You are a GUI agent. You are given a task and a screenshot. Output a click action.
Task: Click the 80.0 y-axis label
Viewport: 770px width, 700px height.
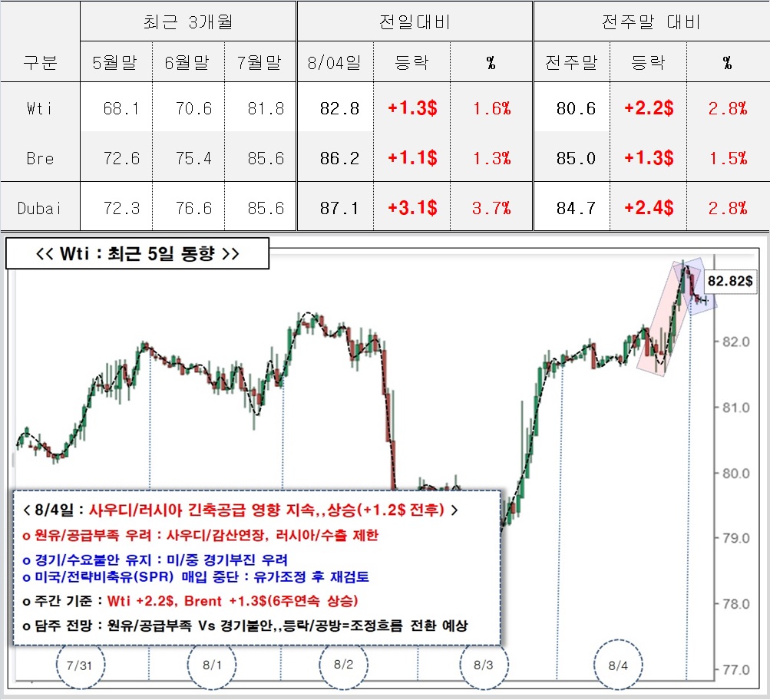click(735, 474)
